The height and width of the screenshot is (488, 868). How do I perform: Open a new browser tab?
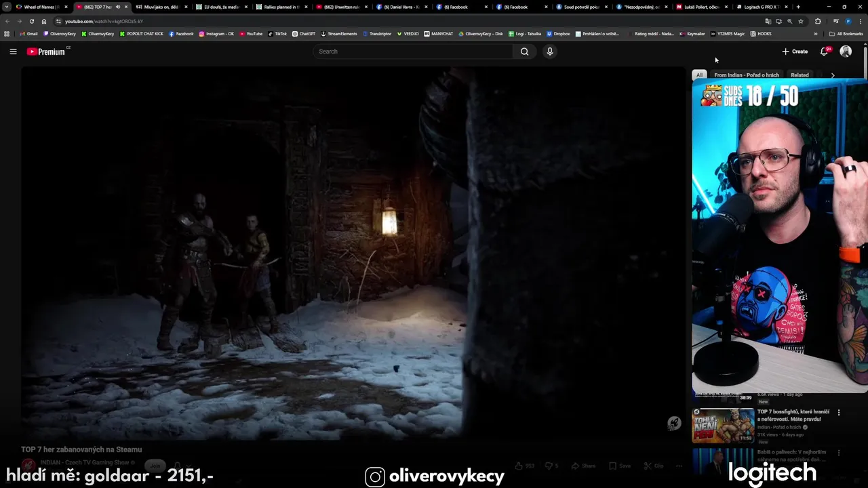point(798,7)
